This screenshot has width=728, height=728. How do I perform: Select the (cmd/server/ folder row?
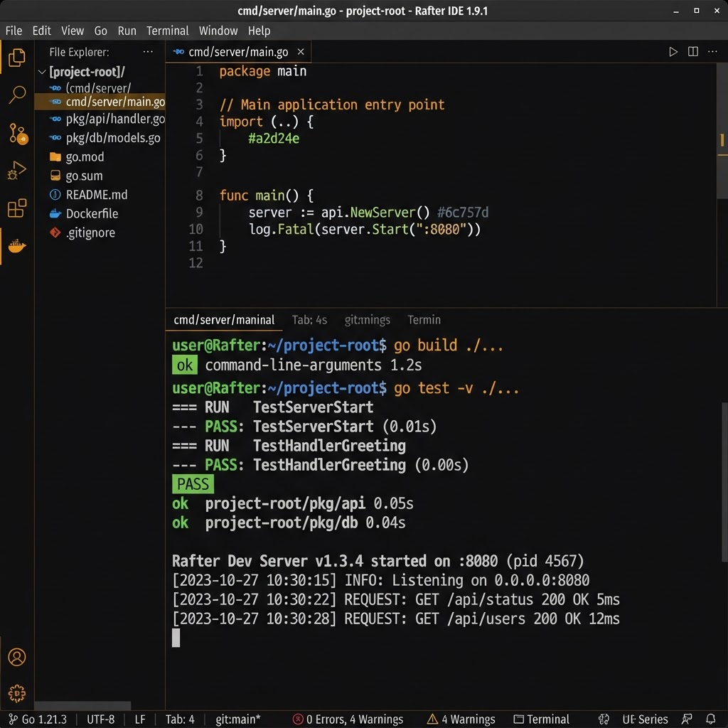point(100,87)
